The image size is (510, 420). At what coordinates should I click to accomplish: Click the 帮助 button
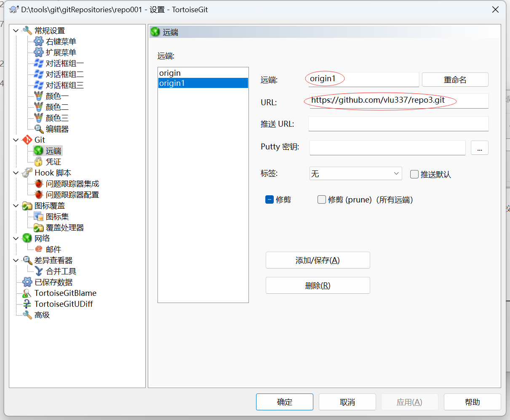click(472, 402)
